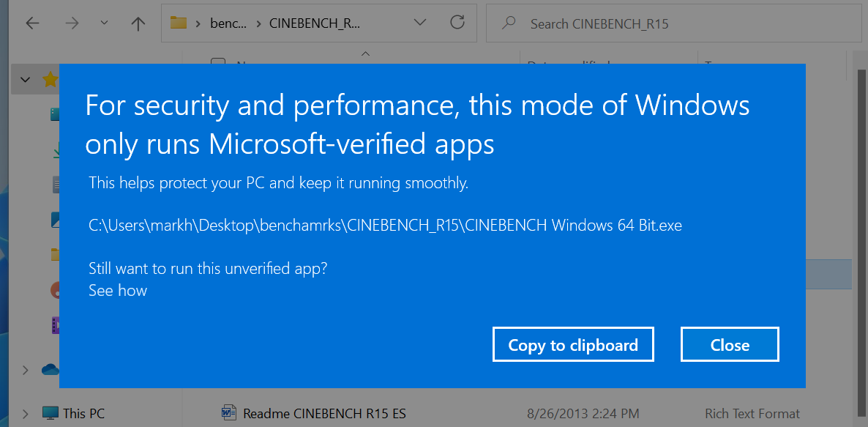Viewport: 868px width, 427px height.
Task: Go up one folder level
Action: [x=138, y=23]
